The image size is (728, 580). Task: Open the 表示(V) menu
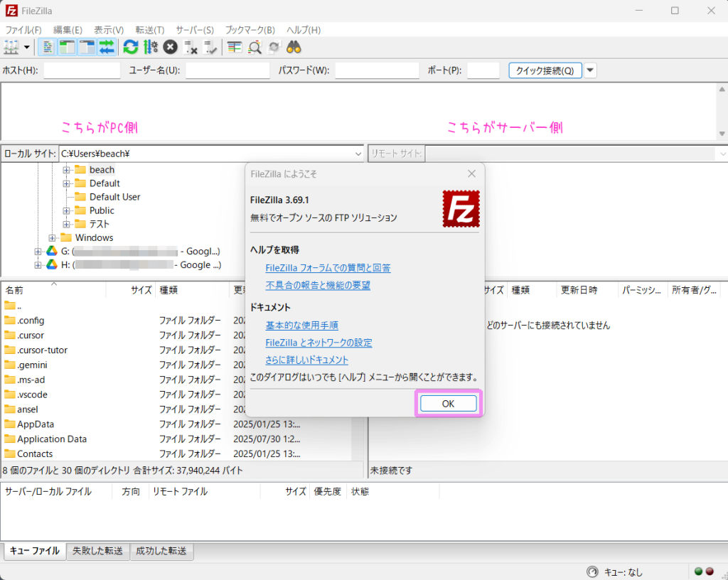[109, 30]
